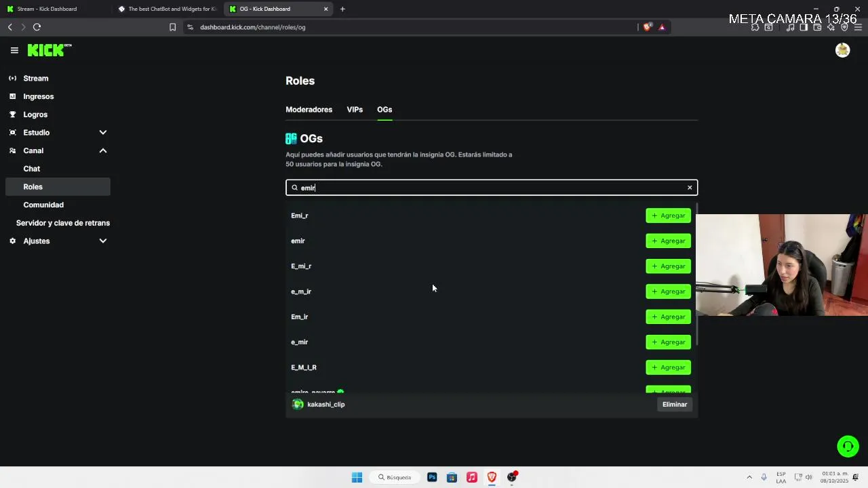Switch to The best ChatBot and Widgets tab
The image size is (868, 488).
[167, 9]
